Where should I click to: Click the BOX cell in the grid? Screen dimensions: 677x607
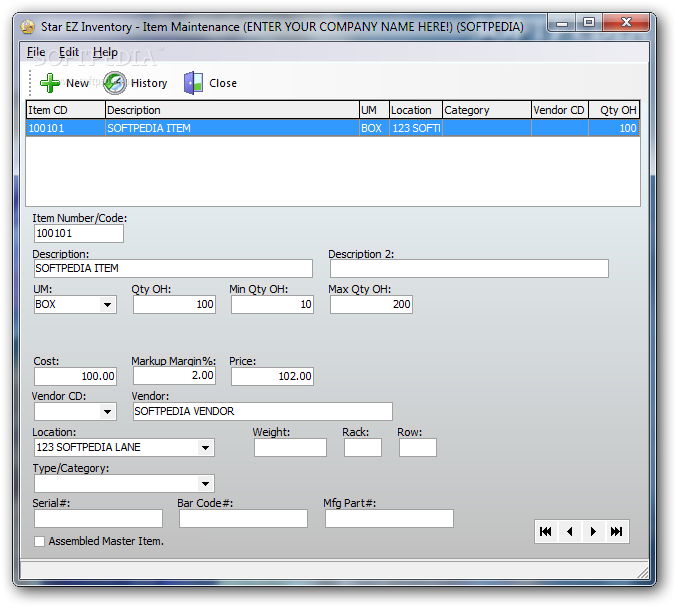point(374,128)
